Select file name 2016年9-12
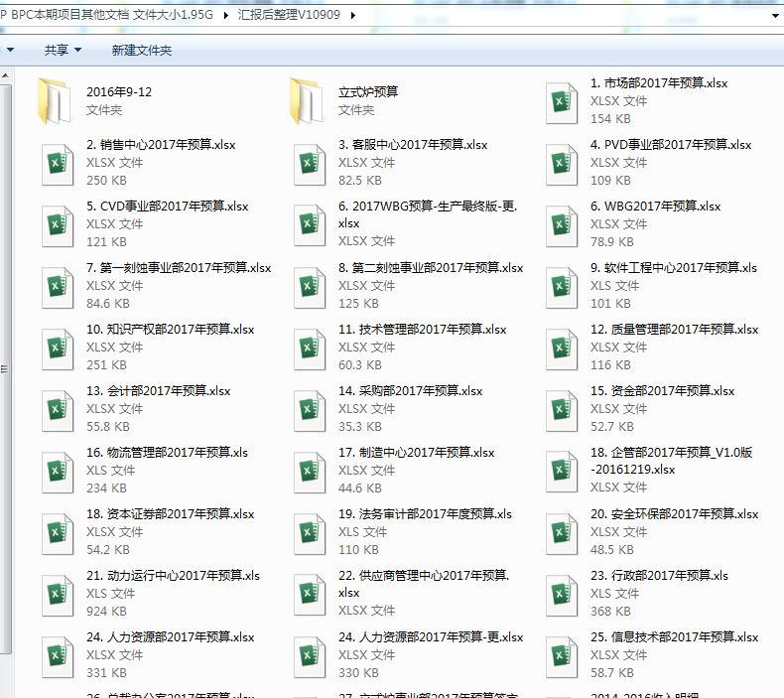The height and width of the screenshot is (698, 784). click(119, 92)
